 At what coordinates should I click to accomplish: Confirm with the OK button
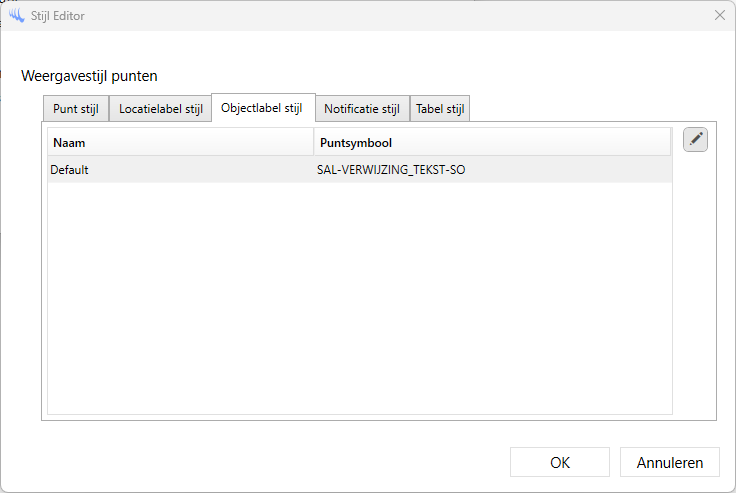pyautogui.click(x=559, y=462)
